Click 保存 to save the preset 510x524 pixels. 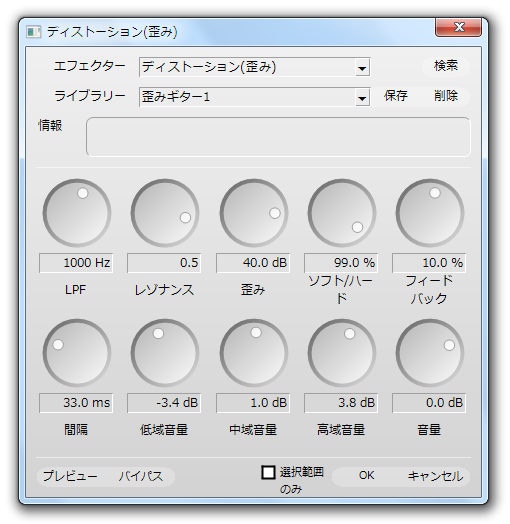pyautogui.click(x=396, y=96)
